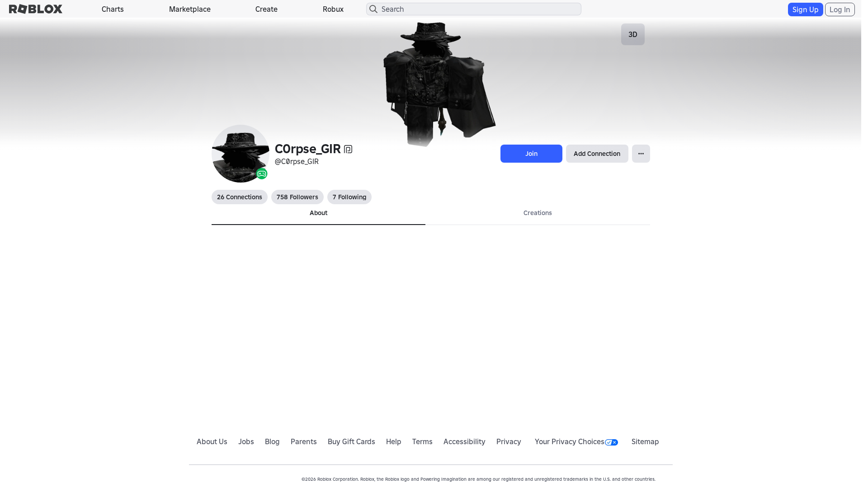
Task: Switch to the About tab
Action: [318, 213]
